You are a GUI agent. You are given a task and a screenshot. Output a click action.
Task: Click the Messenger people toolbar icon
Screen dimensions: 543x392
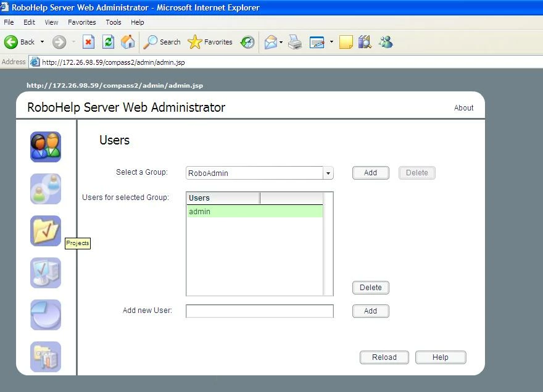tap(386, 42)
